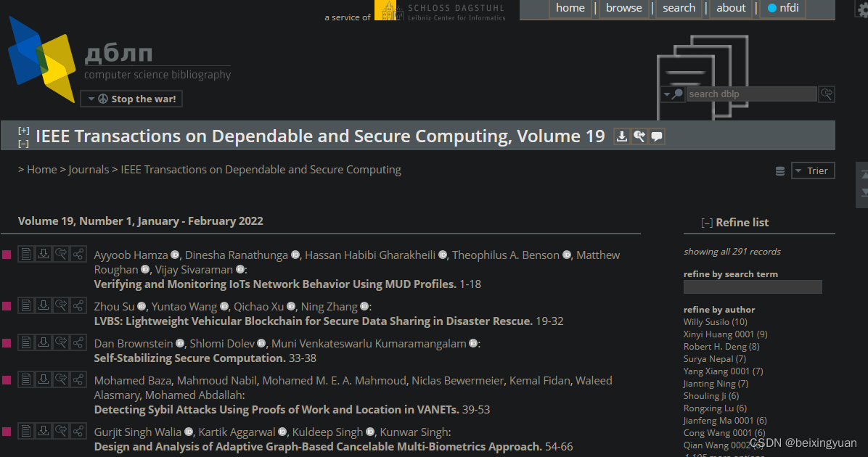Toggle the Stop the war! banner
This screenshot has height=457, width=868.
(x=131, y=98)
